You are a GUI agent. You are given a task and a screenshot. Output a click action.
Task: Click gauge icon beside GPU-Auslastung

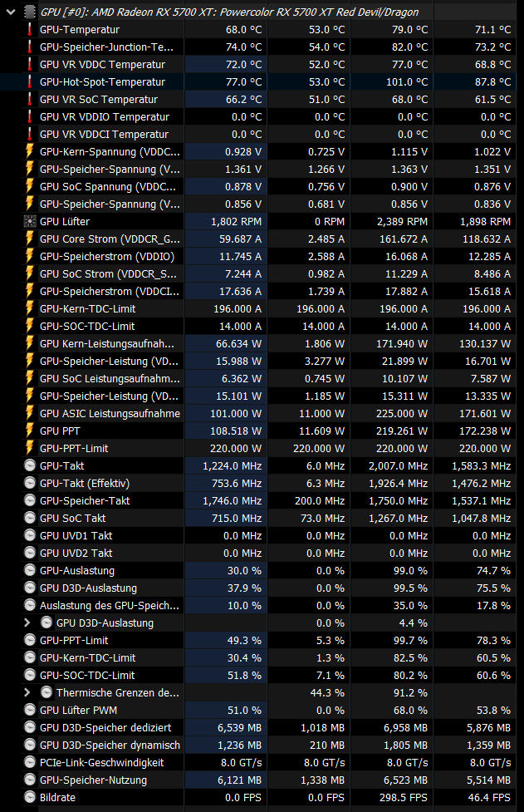(x=30, y=570)
